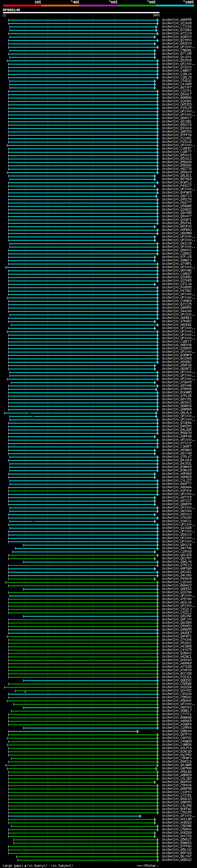Select the UniRef100_A0CLN5 label

[177, 819]
